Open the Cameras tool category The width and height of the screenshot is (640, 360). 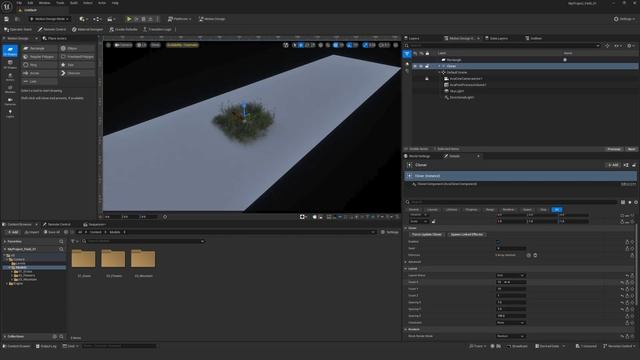pyautogui.click(x=10, y=102)
